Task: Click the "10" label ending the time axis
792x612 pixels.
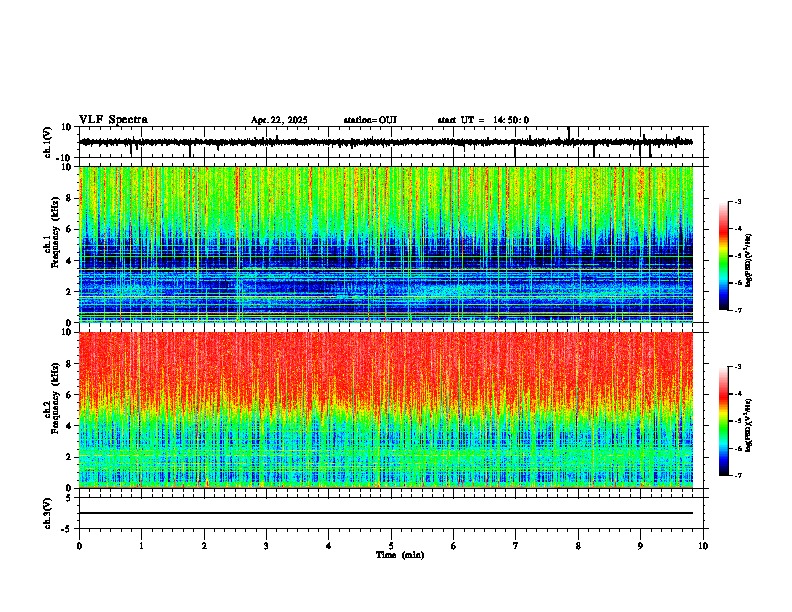Action: coord(703,546)
